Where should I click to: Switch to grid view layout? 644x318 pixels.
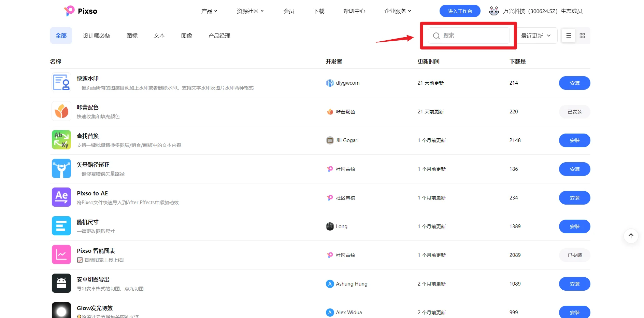click(583, 35)
